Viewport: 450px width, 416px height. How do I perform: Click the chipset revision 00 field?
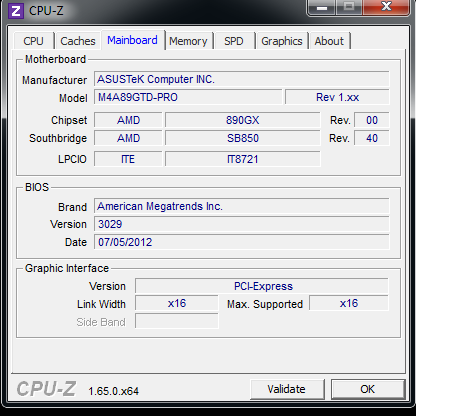[372, 120]
